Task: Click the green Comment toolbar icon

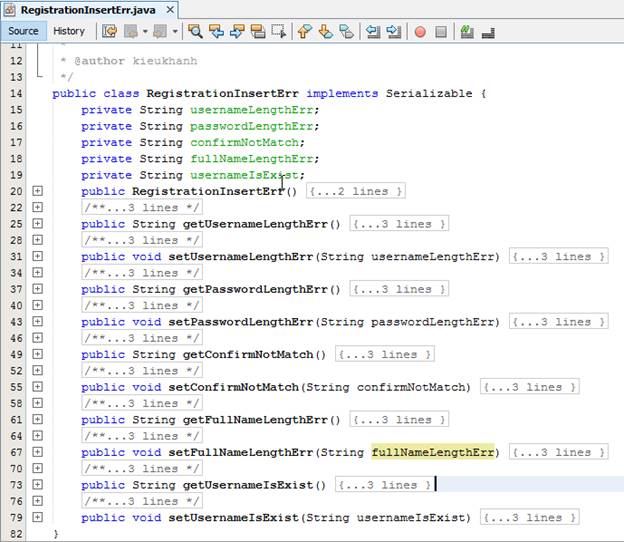Action: pos(467,31)
